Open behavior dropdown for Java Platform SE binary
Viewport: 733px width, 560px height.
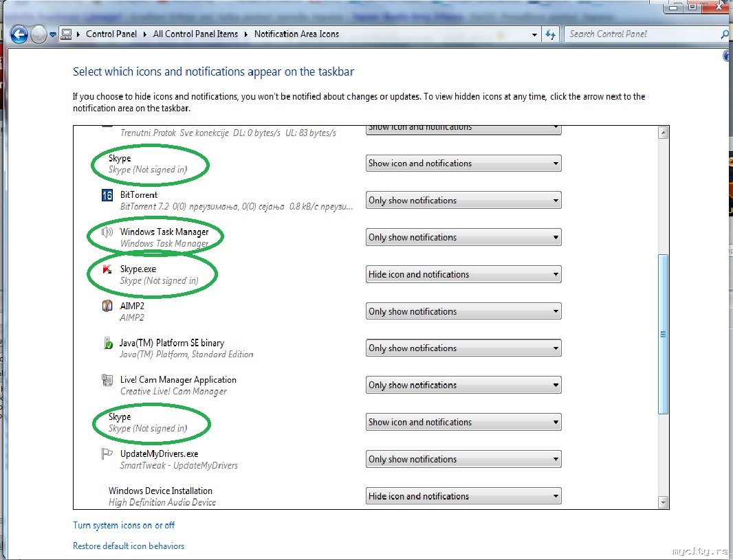coord(463,348)
